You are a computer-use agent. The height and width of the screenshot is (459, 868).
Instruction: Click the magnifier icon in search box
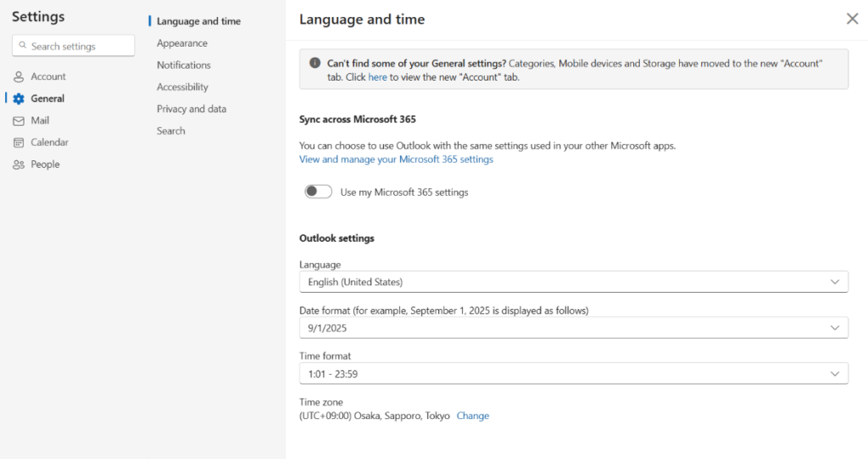23,46
